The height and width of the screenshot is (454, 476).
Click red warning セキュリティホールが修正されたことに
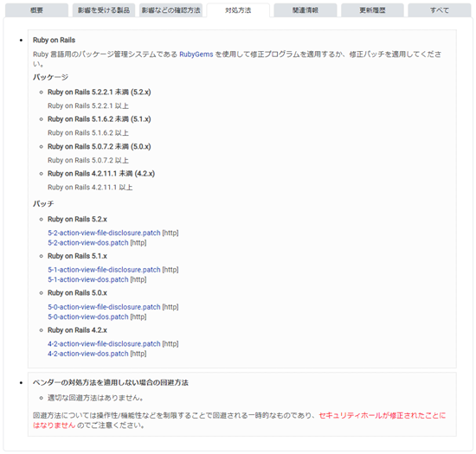click(x=383, y=415)
